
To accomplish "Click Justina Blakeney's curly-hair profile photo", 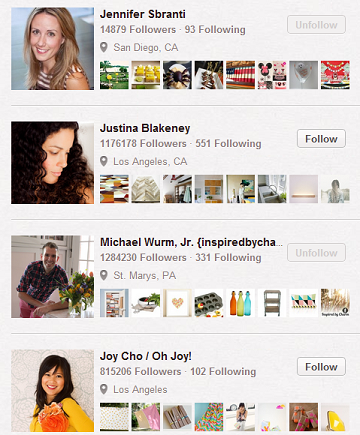I will pyautogui.click(x=52, y=163).
